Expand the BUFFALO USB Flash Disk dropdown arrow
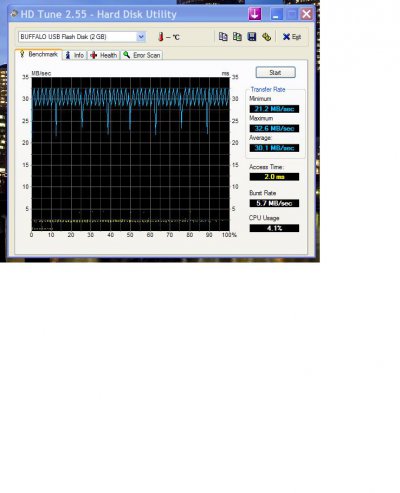400x493 pixels. [141, 37]
